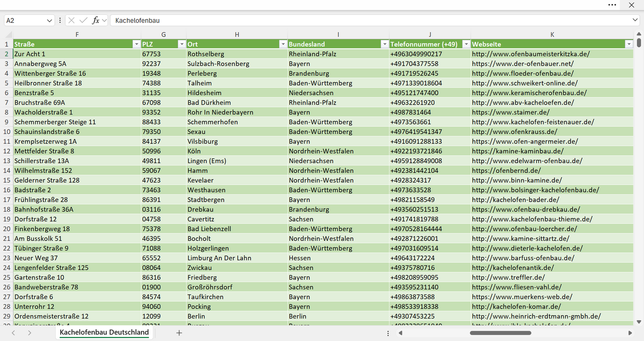Select cell Gelderner Straße 128

point(77,180)
